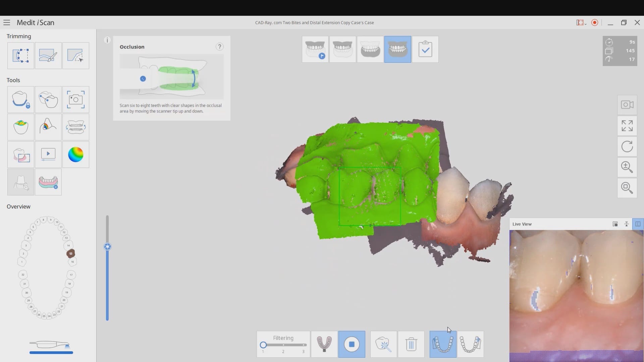Open the rainbow color map tool

click(x=75, y=155)
